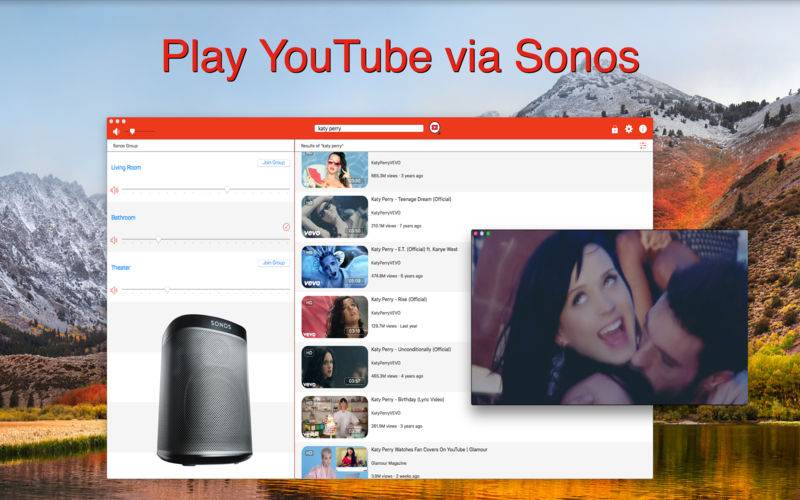Select the Bathroom speaker name
The width and height of the screenshot is (800, 500).
(x=123, y=217)
